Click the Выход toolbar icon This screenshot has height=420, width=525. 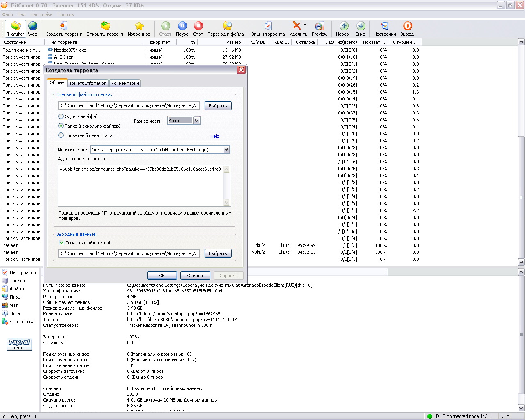click(x=407, y=29)
